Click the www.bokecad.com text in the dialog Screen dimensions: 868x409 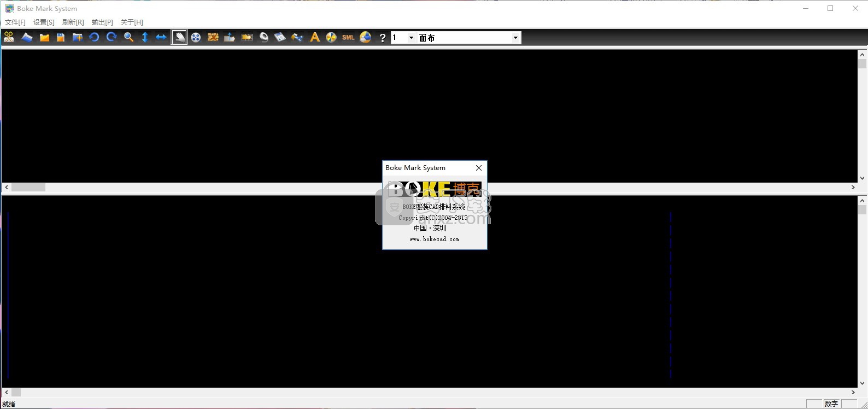435,239
